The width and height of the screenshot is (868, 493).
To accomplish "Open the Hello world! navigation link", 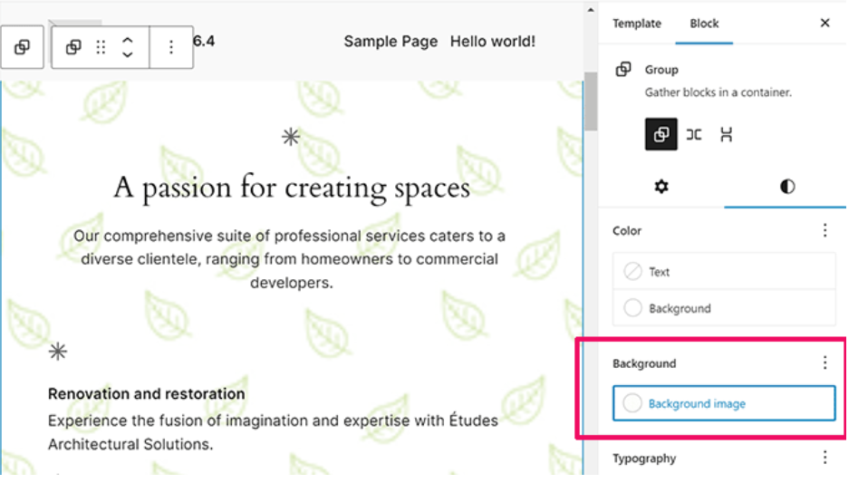I will pos(493,42).
